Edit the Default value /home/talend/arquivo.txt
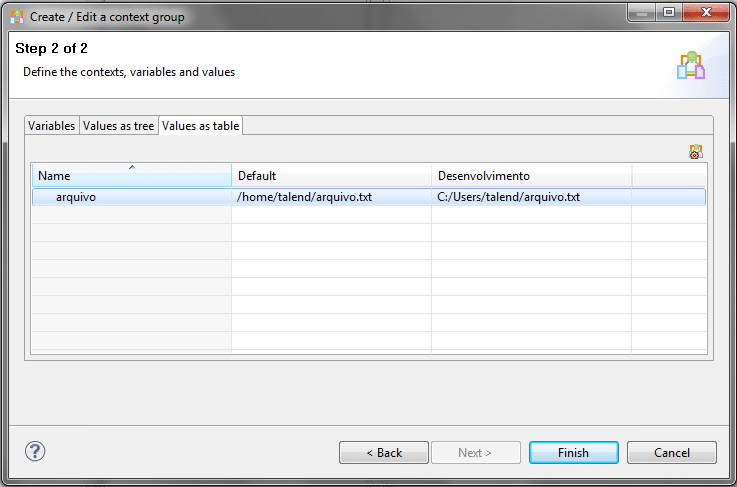This screenshot has height=487, width=737. click(x=305, y=197)
